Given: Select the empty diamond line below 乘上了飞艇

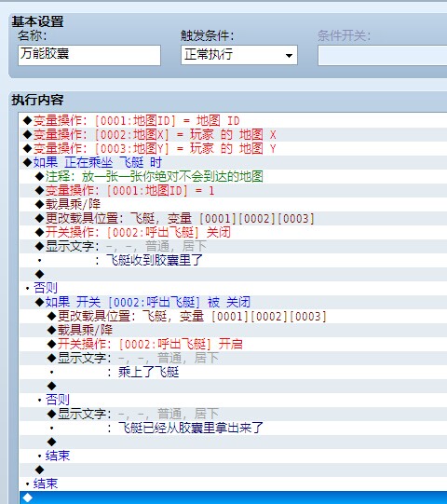Looking at the screenshot, I should 233,386.
